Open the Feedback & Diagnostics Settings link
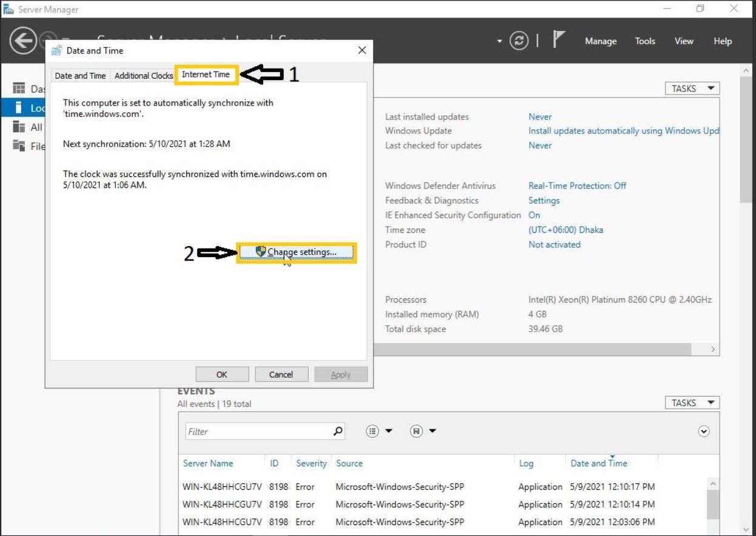 tap(544, 201)
